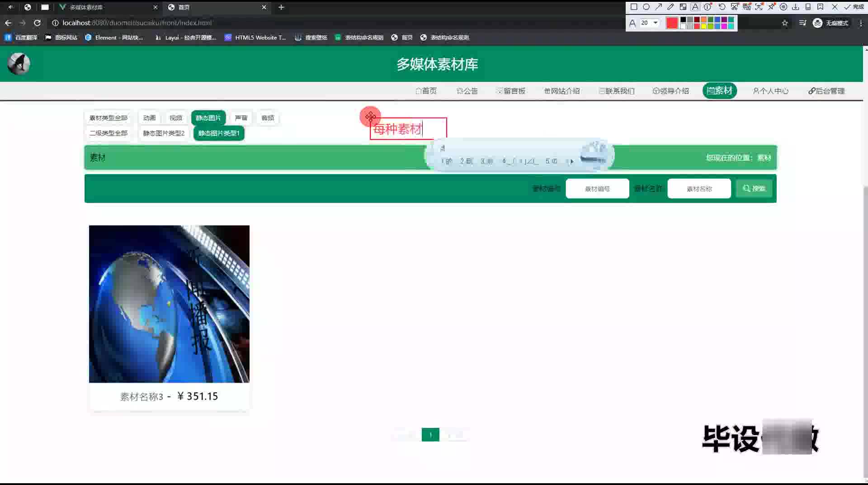868x485 pixels.
Task: Select the mosaic blur tool
Action: [683, 7]
